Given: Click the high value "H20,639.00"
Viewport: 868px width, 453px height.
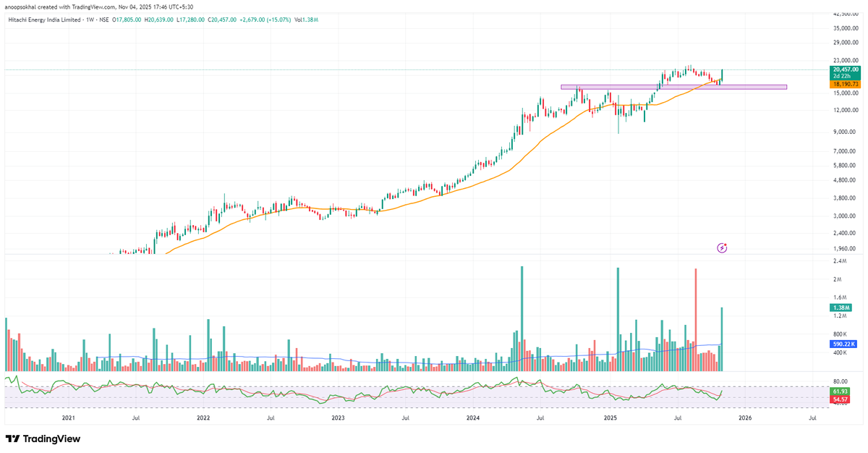Looking at the screenshot, I should [x=160, y=20].
